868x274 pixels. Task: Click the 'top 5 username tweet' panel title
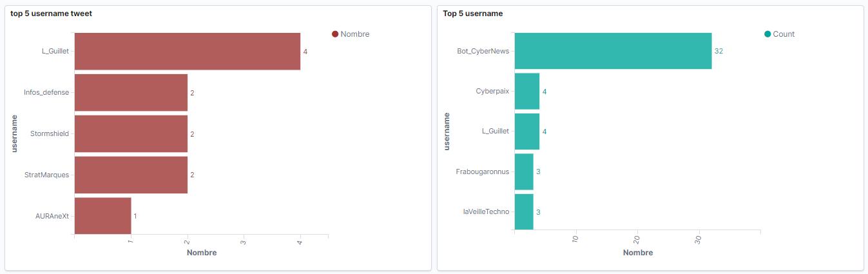[x=51, y=14]
